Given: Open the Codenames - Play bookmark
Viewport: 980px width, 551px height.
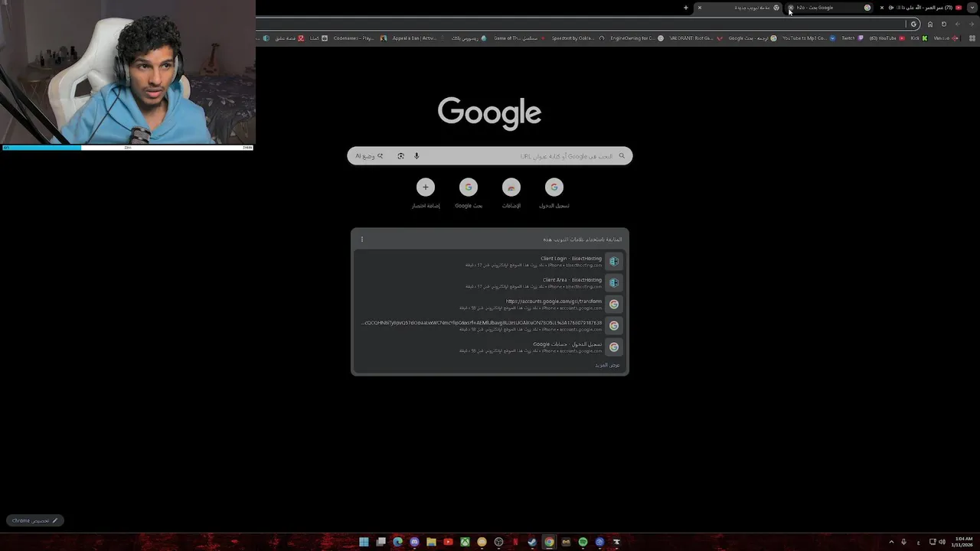Looking at the screenshot, I should pos(360,37).
